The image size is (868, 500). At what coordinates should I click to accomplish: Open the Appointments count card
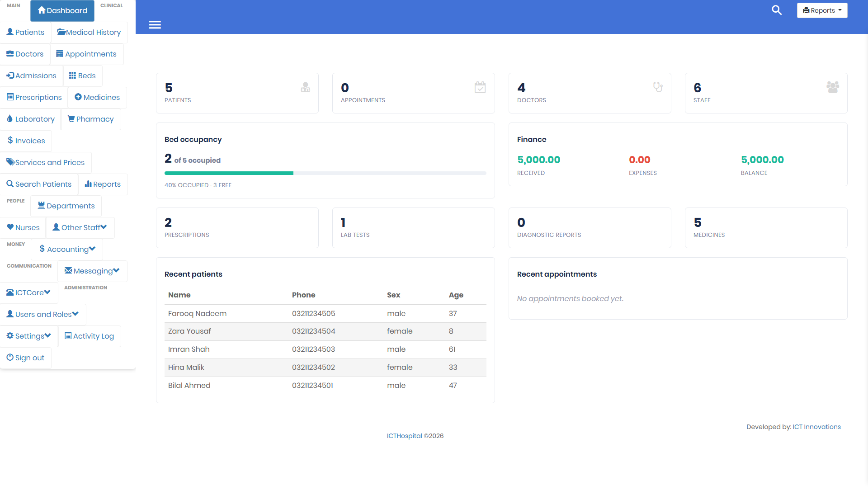tap(414, 93)
